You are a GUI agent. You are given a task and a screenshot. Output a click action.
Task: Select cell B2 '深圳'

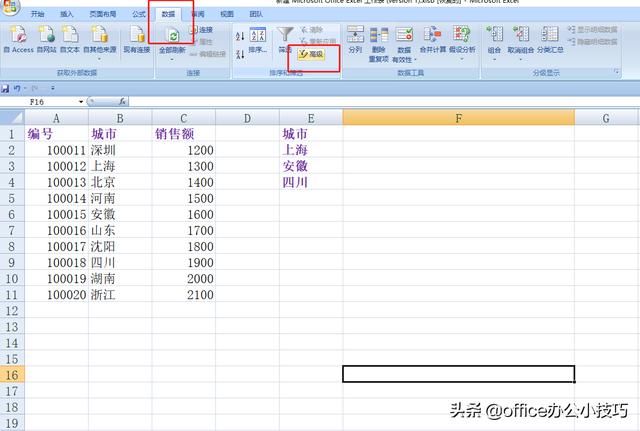point(120,150)
